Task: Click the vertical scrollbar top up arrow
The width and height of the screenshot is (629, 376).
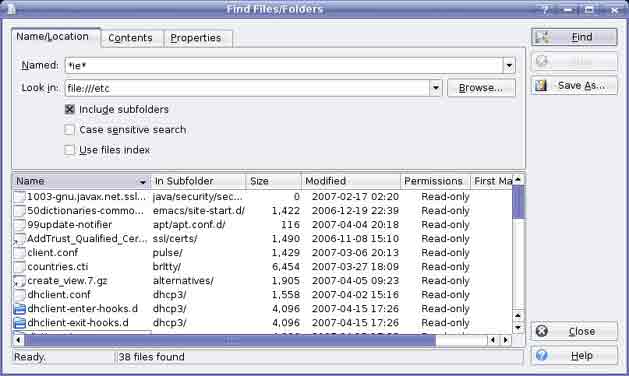Action: click(x=518, y=180)
